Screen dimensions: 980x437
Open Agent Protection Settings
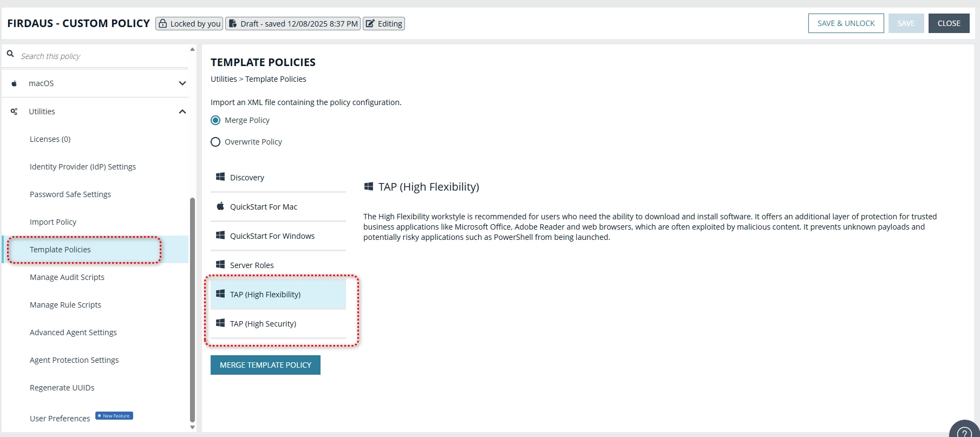[x=74, y=360]
